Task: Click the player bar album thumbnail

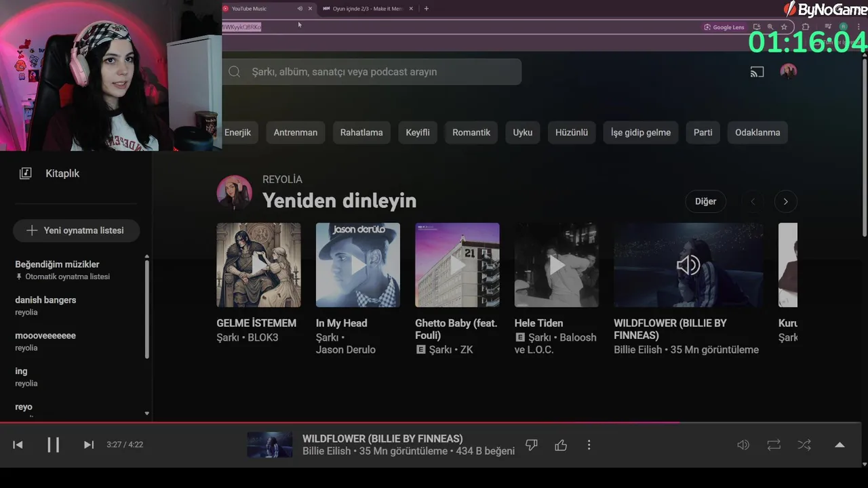Action: [270, 445]
